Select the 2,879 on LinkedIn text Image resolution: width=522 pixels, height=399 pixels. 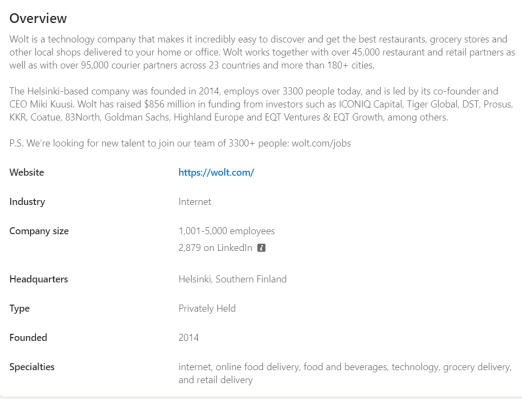coord(215,248)
